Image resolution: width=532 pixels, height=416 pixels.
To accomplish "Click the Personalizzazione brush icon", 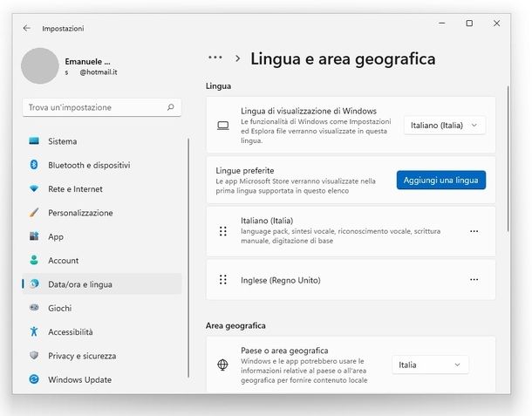I will [x=34, y=213].
